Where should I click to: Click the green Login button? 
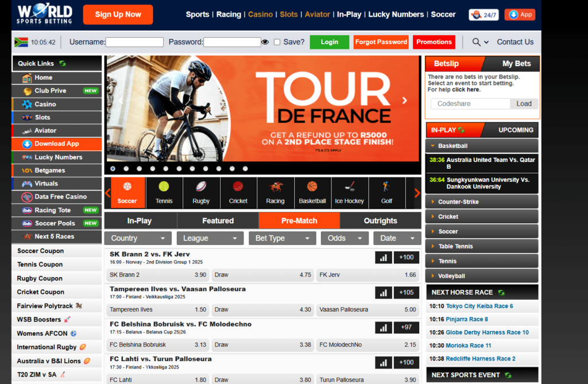[329, 42]
